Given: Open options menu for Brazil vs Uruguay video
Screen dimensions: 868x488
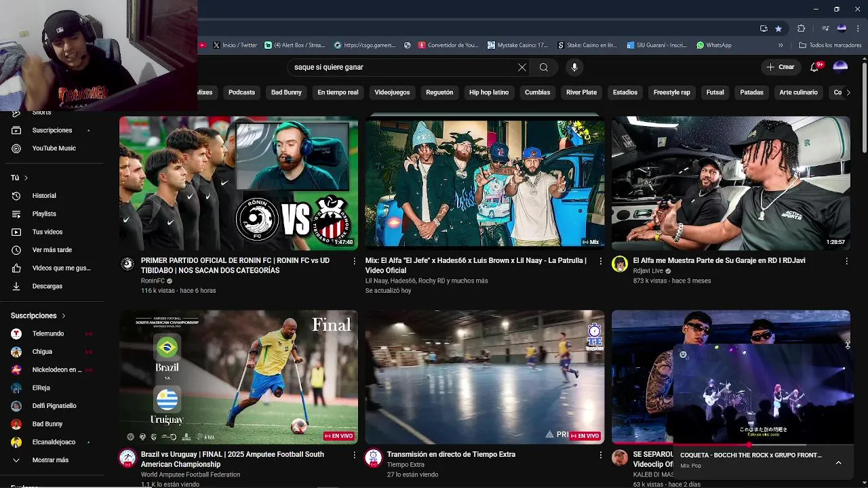Looking at the screenshot, I should (354, 455).
